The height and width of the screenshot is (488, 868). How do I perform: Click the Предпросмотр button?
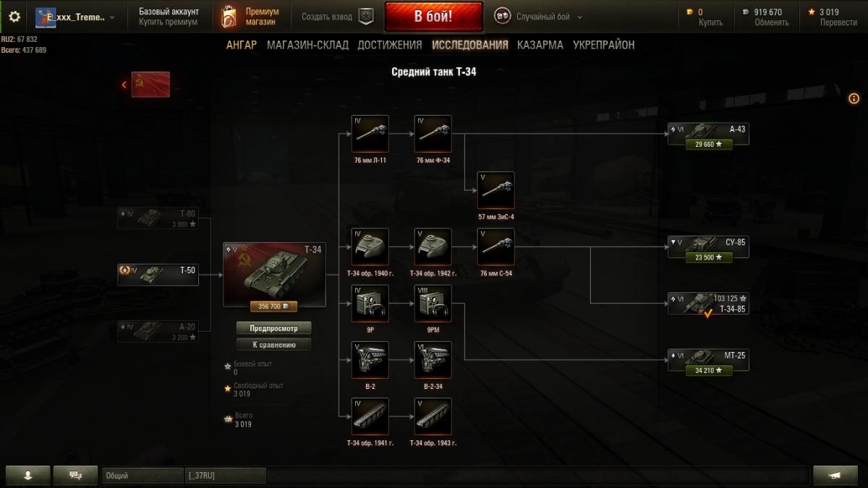[x=274, y=328]
